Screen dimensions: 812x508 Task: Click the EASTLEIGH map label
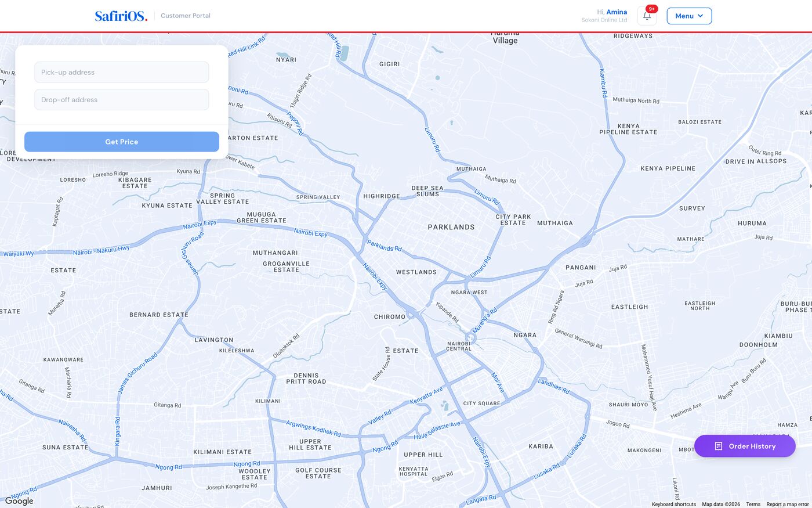click(x=630, y=307)
